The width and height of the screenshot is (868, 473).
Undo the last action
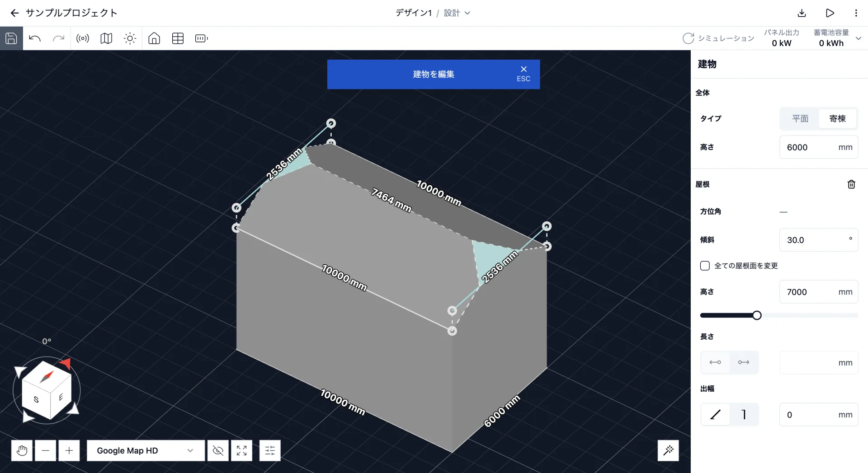35,38
